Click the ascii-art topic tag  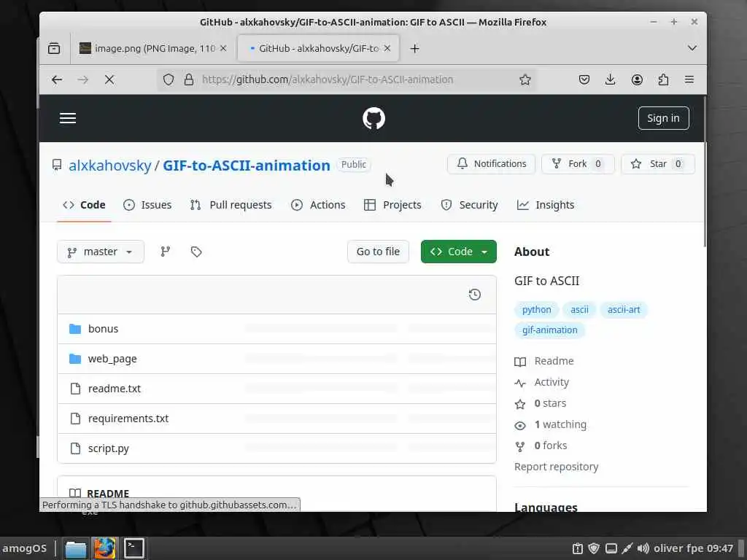(624, 309)
